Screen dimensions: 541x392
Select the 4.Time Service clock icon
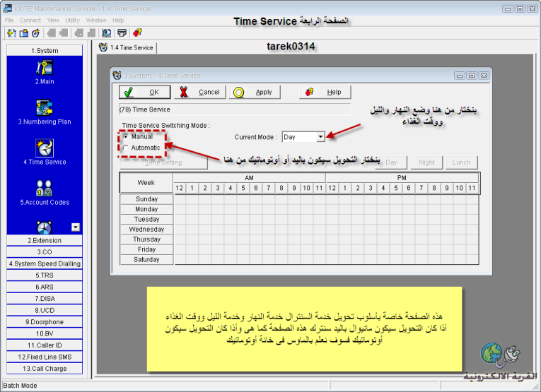[45, 148]
